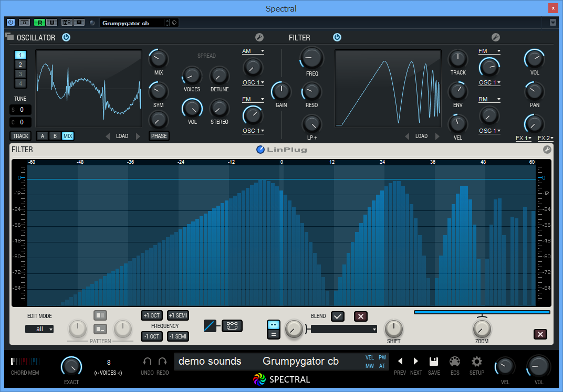Click LOAD under the oscillator waveform display
Image resolution: width=563 pixels, height=392 pixels.
pos(122,136)
